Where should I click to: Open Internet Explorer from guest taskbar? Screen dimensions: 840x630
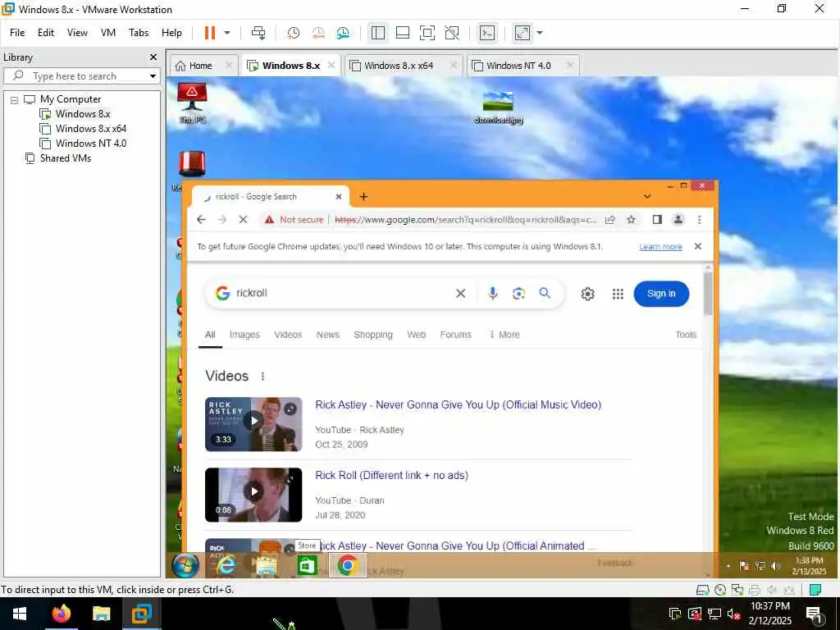click(226, 566)
